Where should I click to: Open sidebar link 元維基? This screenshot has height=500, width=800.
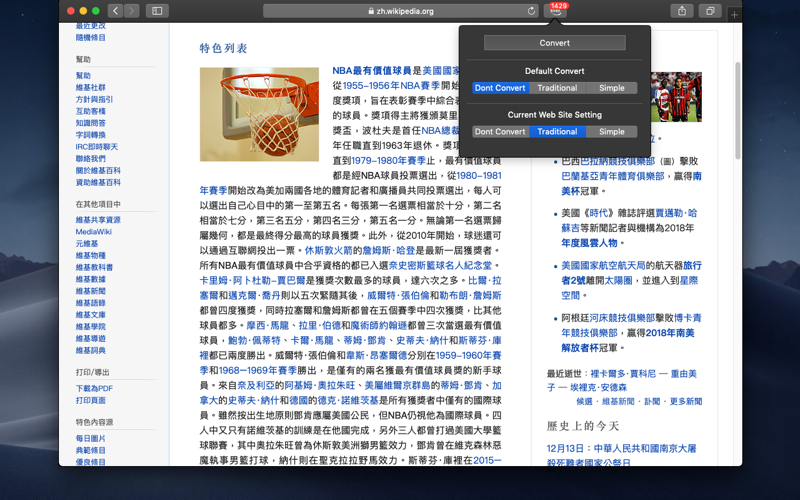(x=87, y=243)
